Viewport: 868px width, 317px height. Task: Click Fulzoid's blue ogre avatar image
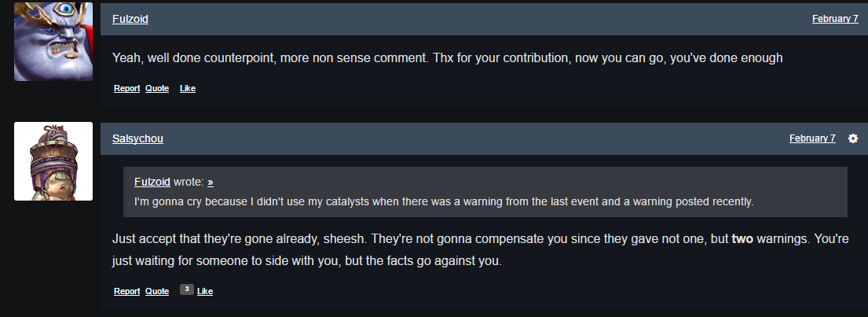click(x=53, y=41)
